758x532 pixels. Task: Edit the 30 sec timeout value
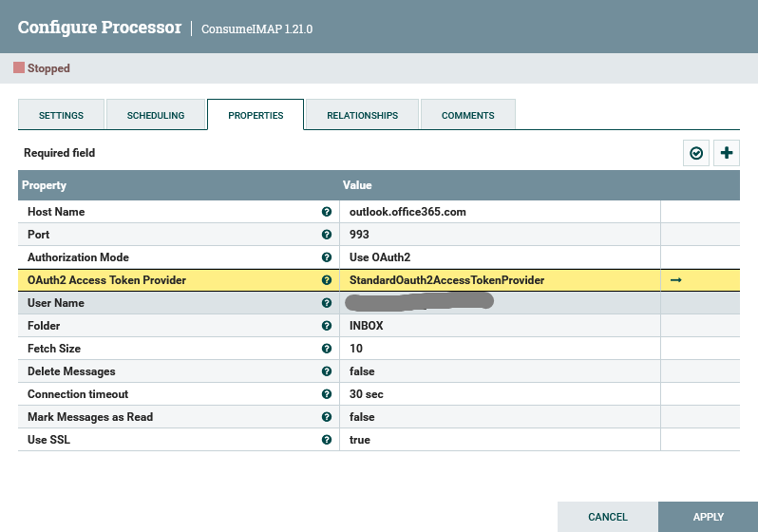500,394
